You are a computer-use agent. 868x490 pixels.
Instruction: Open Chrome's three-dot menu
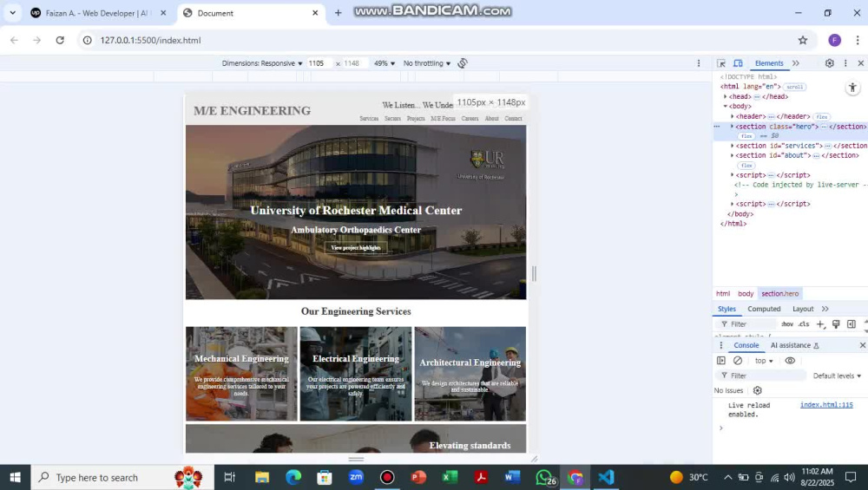(x=858, y=40)
